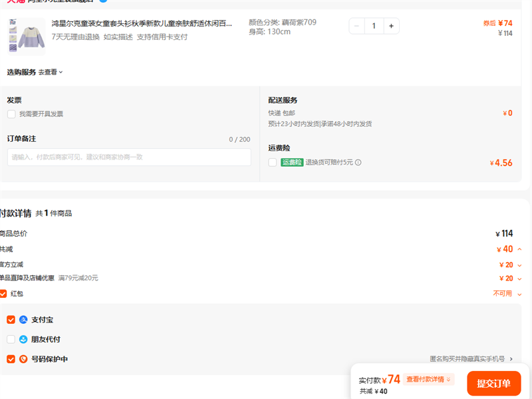Image resolution: width=532 pixels, height=399 pixels.
Task: Click the 订单备注 note input field
Action: pyautogui.click(x=129, y=157)
